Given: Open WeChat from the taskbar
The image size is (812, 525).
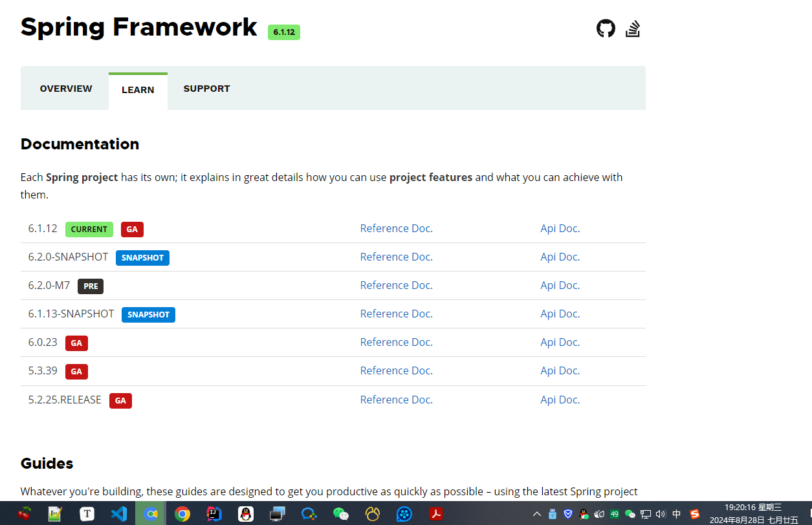Looking at the screenshot, I should click(x=341, y=514).
